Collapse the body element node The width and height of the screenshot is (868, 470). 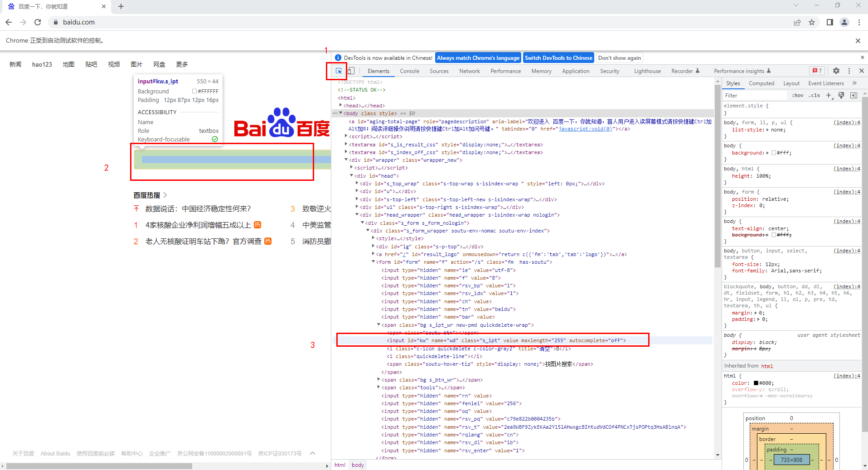[x=340, y=113]
